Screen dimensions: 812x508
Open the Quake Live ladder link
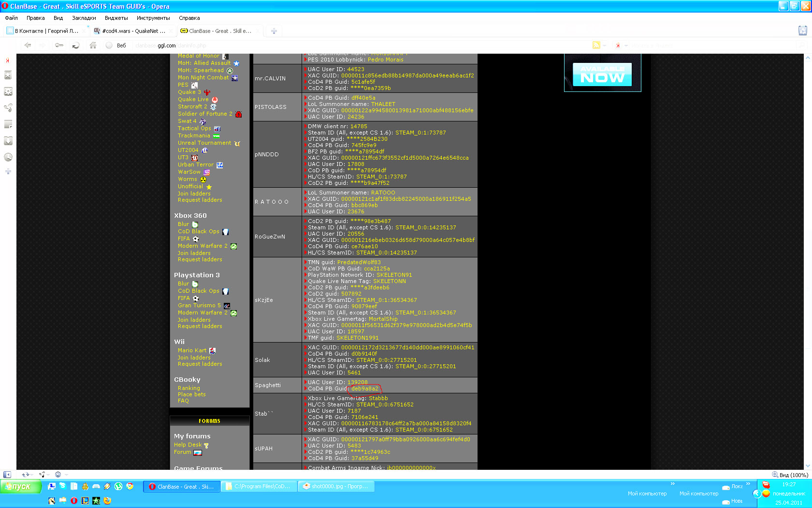(193, 99)
